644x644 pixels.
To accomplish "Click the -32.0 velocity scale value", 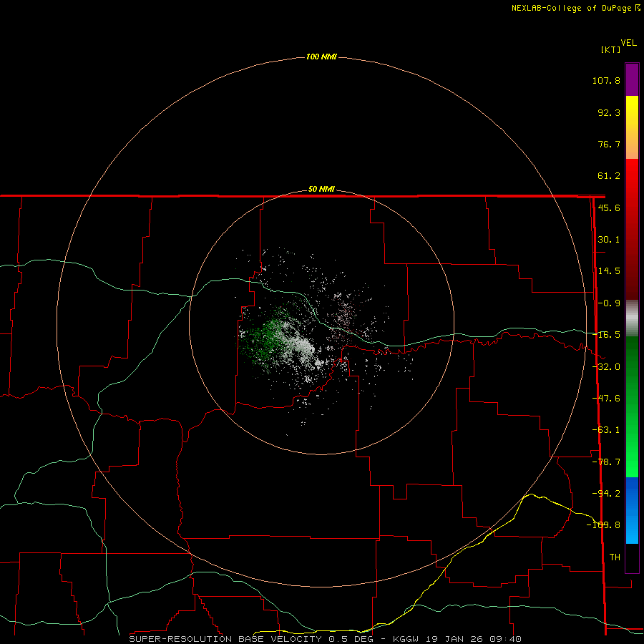I will tap(606, 367).
